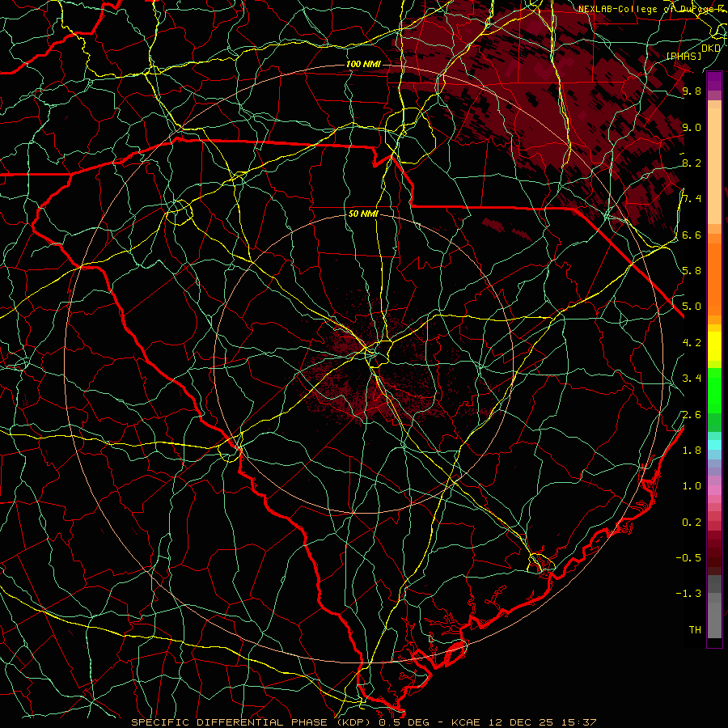This screenshot has width=728, height=728.
Task: Click the 2.6 scale value
Action: pos(692,415)
